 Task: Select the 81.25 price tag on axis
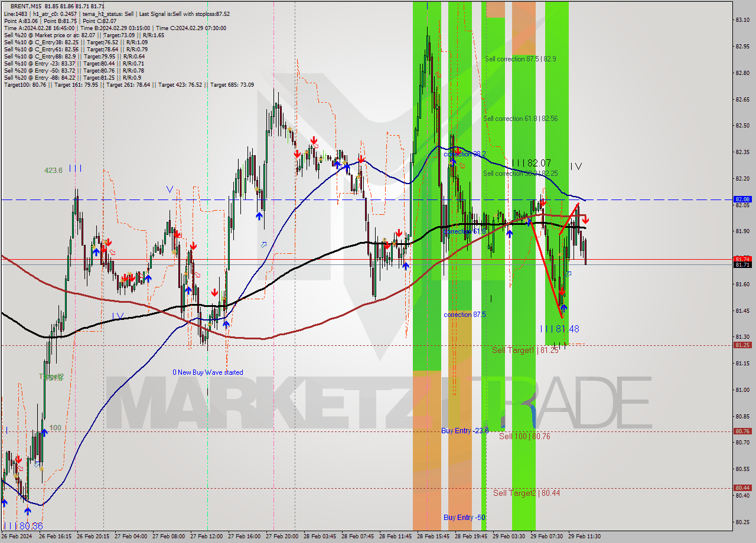click(x=742, y=345)
